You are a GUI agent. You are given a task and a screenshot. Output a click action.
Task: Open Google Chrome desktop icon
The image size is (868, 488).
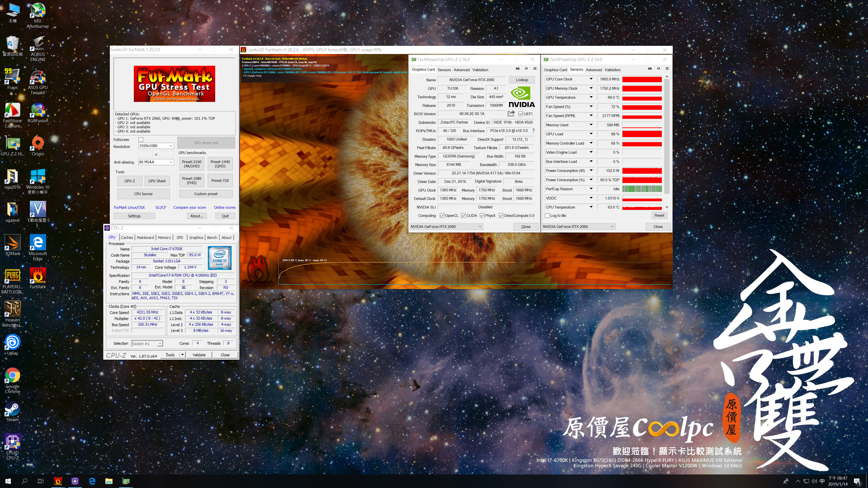click(12, 380)
